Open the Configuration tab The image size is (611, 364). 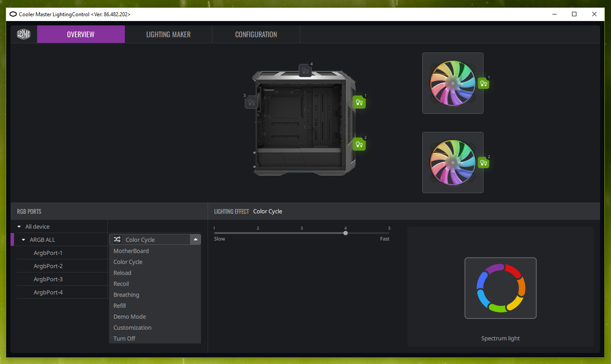pos(256,34)
